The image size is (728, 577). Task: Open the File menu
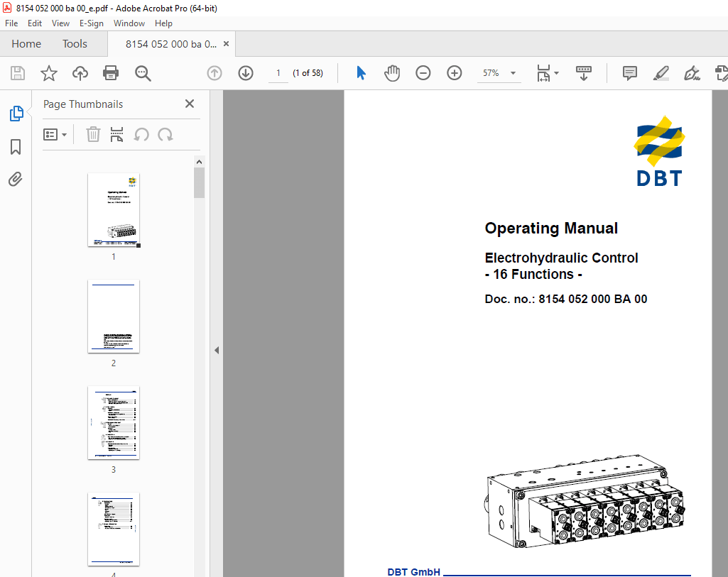tap(11, 23)
